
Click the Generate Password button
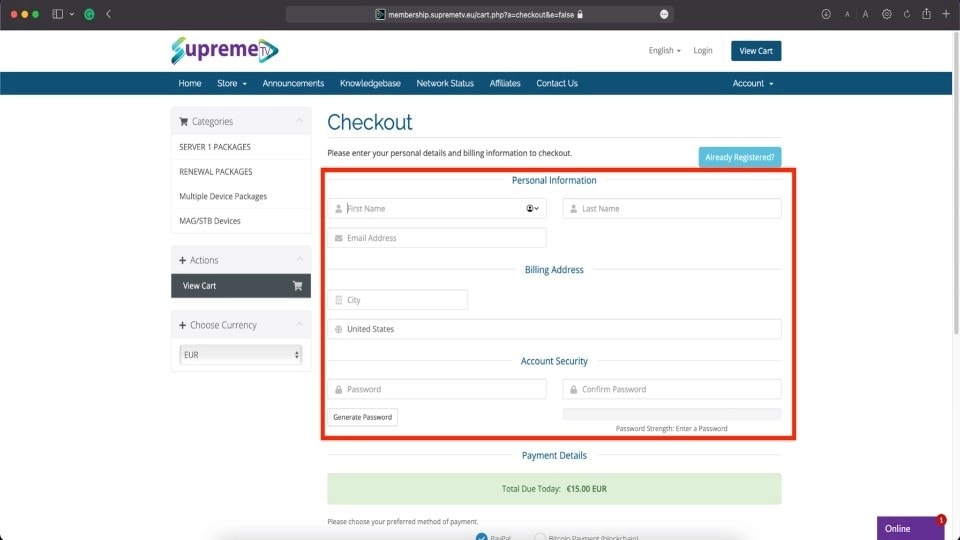pos(362,417)
